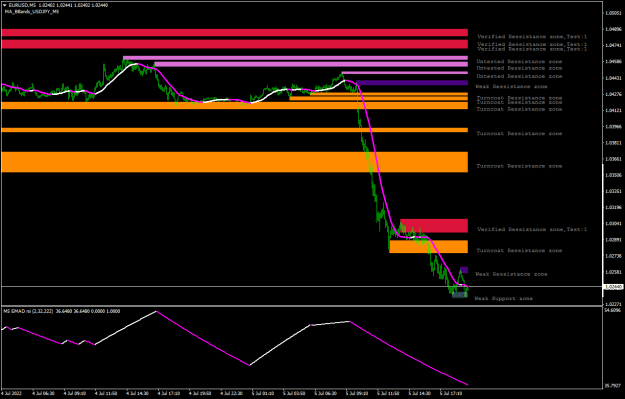
Task: Click the 1.02271 price axis label
Action: tap(613, 304)
